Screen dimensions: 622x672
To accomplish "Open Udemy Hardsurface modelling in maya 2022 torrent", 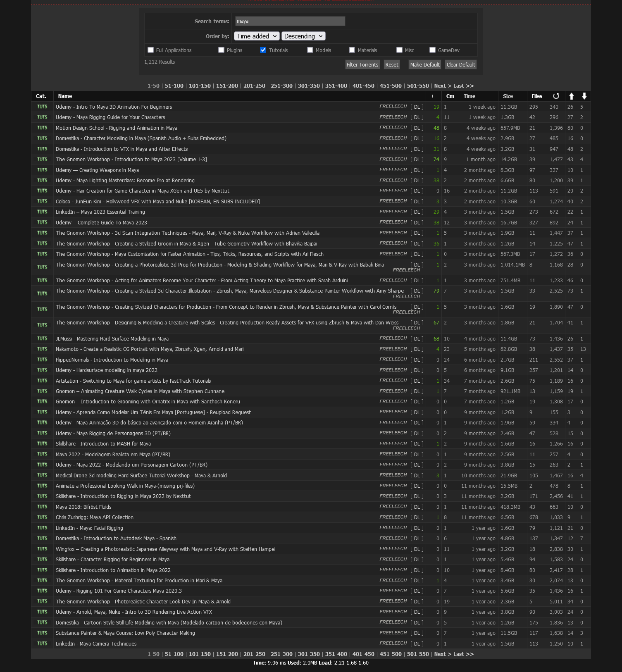I will 107,370.
